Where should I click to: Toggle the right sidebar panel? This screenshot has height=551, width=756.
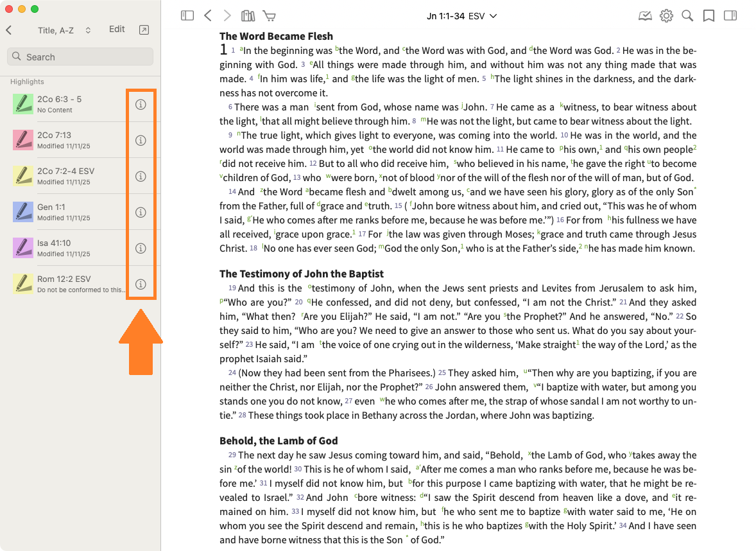point(730,16)
